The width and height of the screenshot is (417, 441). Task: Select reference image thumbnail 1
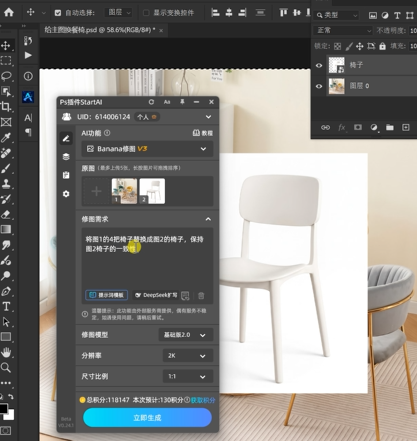pyautogui.click(x=124, y=191)
